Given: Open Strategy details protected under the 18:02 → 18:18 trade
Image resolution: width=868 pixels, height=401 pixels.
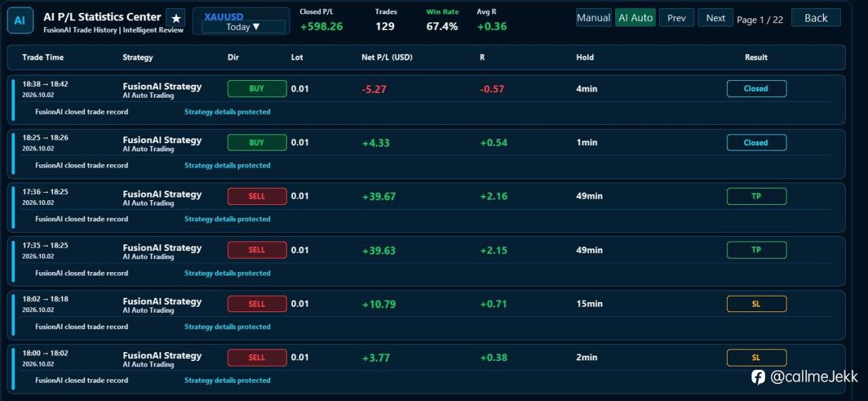Looking at the screenshot, I should [x=227, y=327].
